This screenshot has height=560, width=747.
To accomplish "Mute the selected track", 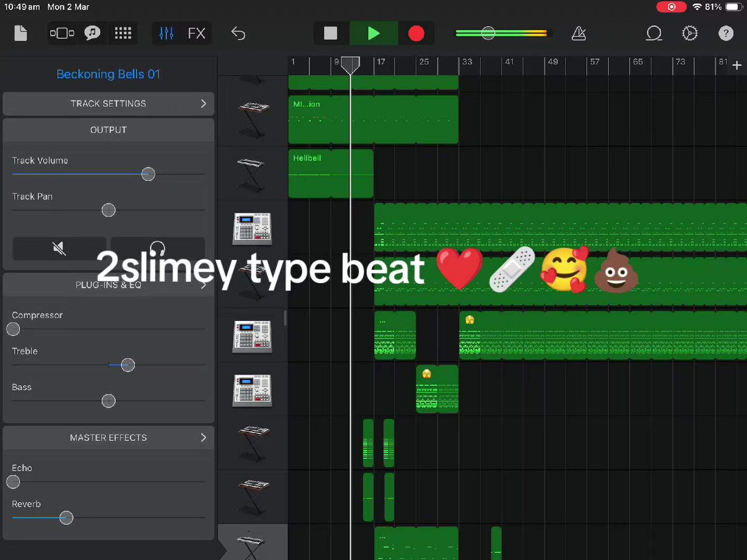I will coord(59,248).
